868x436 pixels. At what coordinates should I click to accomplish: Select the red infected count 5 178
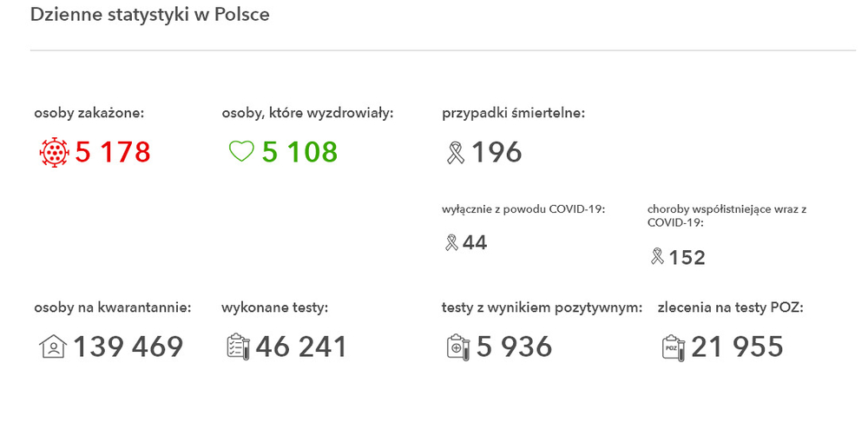[x=113, y=153]
